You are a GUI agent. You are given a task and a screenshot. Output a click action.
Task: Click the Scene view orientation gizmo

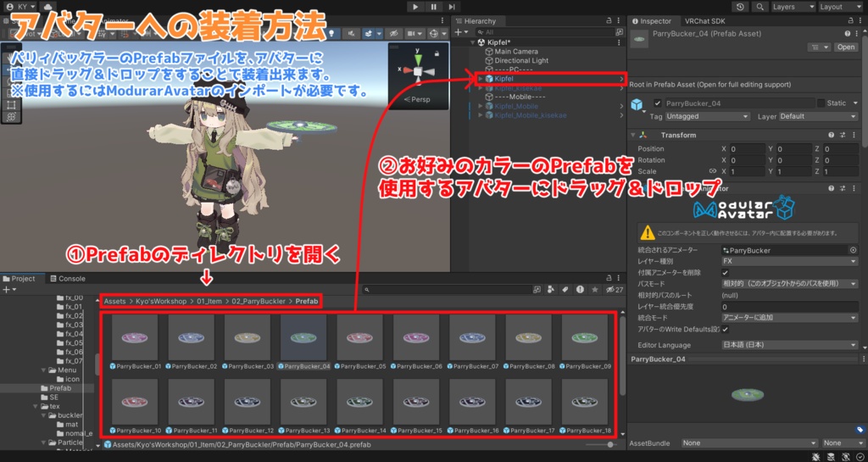tap(418, 70)
